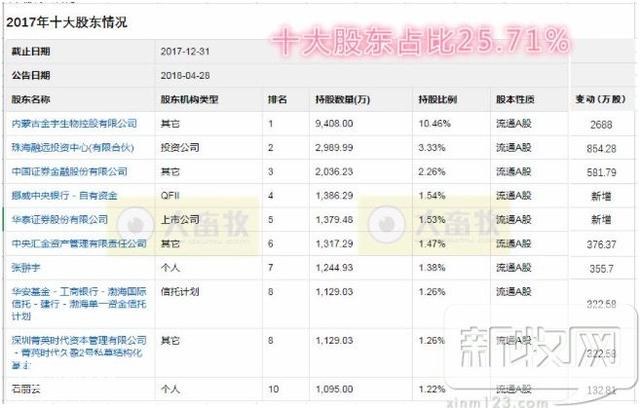Select the 公告日期 label

(31, 75)
